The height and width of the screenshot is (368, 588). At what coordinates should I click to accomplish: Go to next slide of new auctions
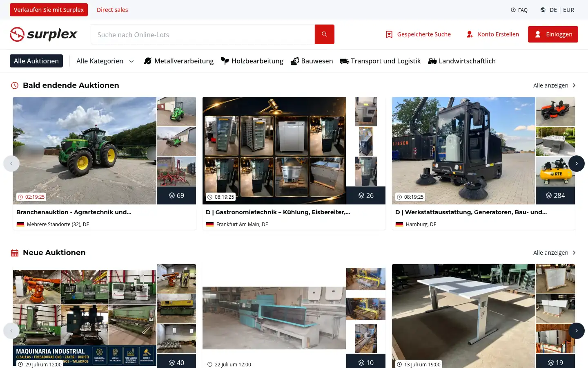577,331
